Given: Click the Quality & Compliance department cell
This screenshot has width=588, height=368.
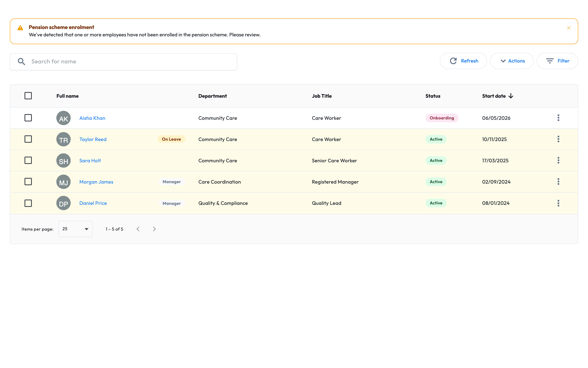Looking at the screenshot, I should (223, 203).
